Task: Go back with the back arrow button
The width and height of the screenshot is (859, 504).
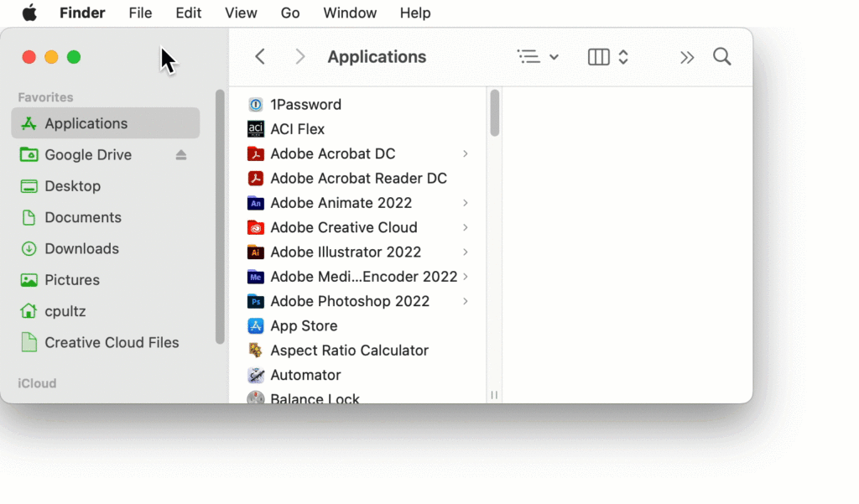Action: pos(260,57)
